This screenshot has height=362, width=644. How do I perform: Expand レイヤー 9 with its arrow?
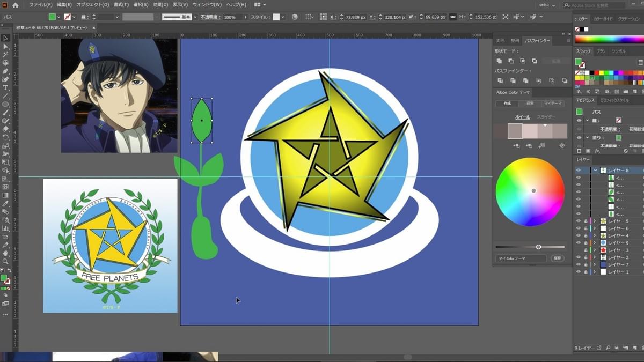coord(595,243)
